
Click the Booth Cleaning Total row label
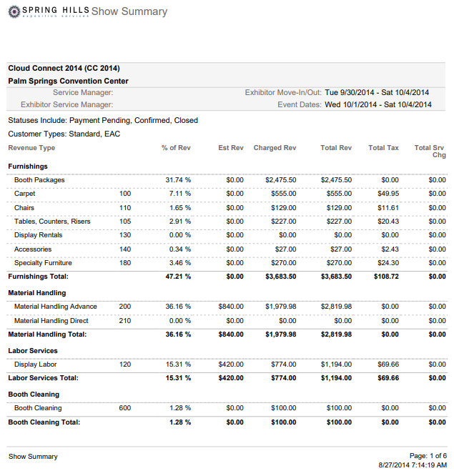(x=44, y=422)
